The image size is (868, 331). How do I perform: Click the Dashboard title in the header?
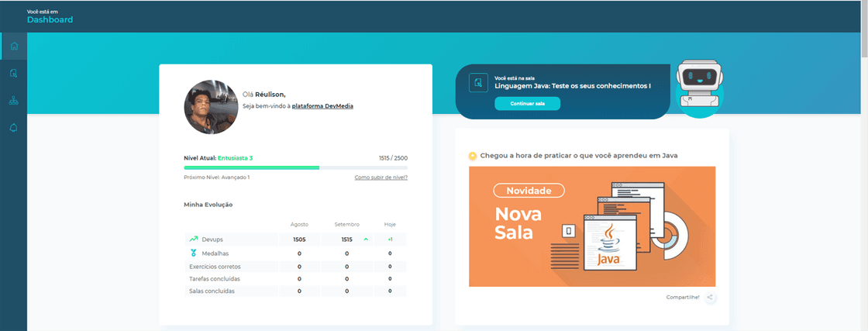tap(50, 19)
